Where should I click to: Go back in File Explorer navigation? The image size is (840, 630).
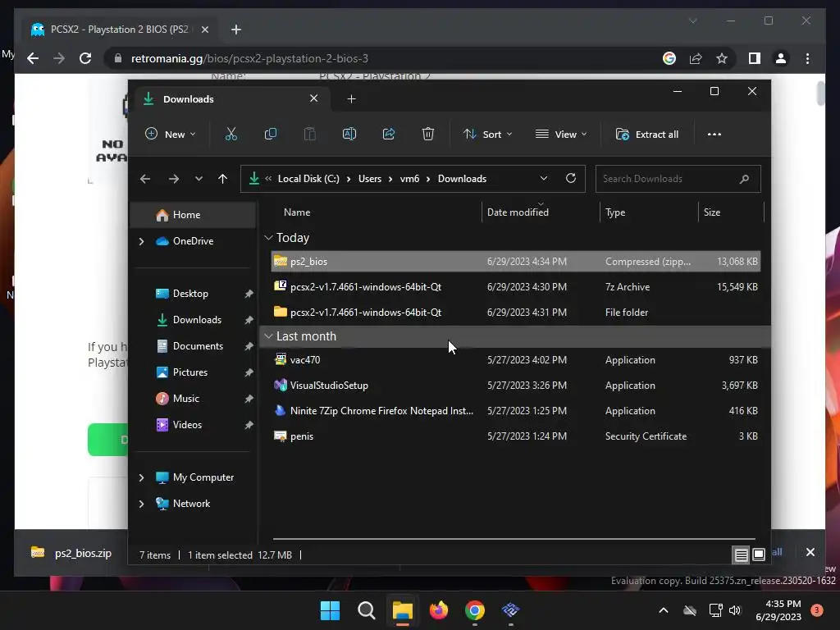pyautogui.click(x=144, y=179)
